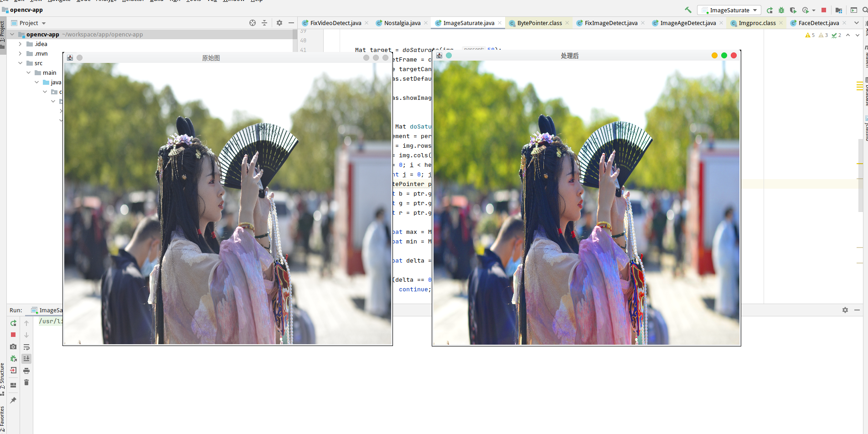Open the ImageSaturate run configuration dropdown
The image size is (868, 434).
pyautogui.click(x=729, y=10)
